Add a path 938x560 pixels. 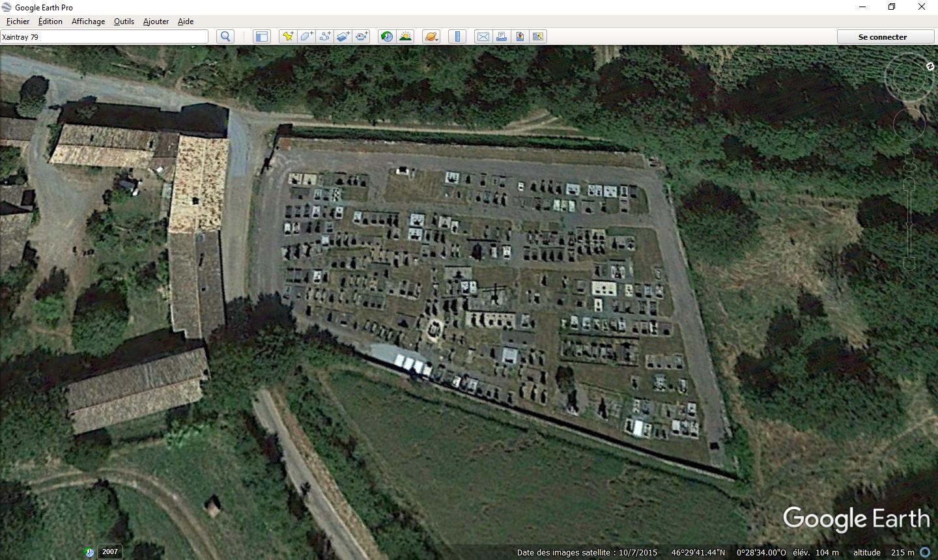tap(324, 36)
